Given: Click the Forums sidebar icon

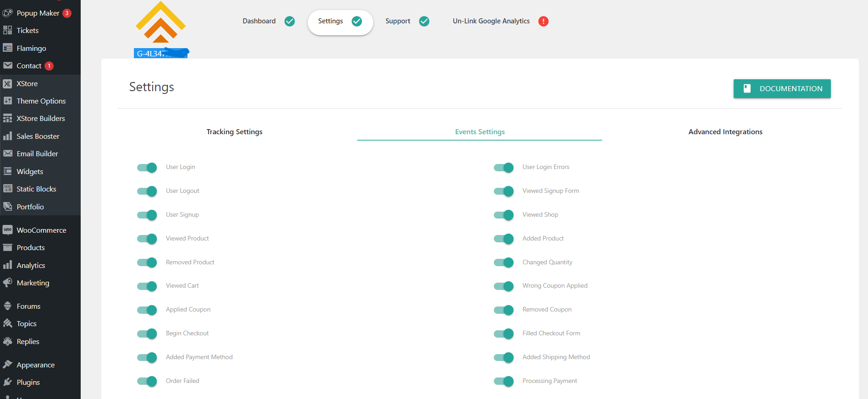Looking at the screenshot, I should (x=8, y=306).
